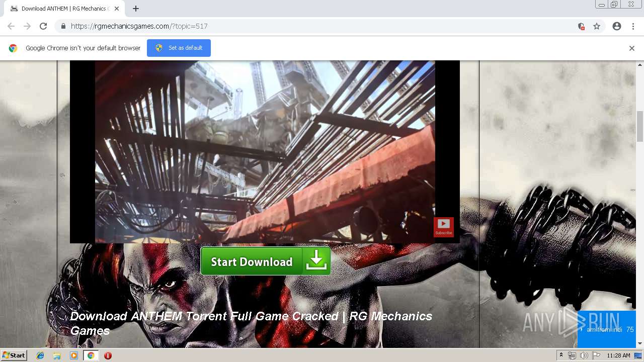Click the scrollbar down arrow
Screen dimensions: 644x362
pyautogui.click(x=640, y=343)
